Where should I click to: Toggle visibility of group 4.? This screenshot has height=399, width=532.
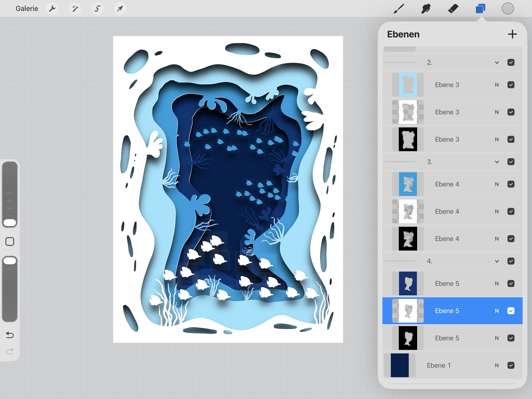511,261
